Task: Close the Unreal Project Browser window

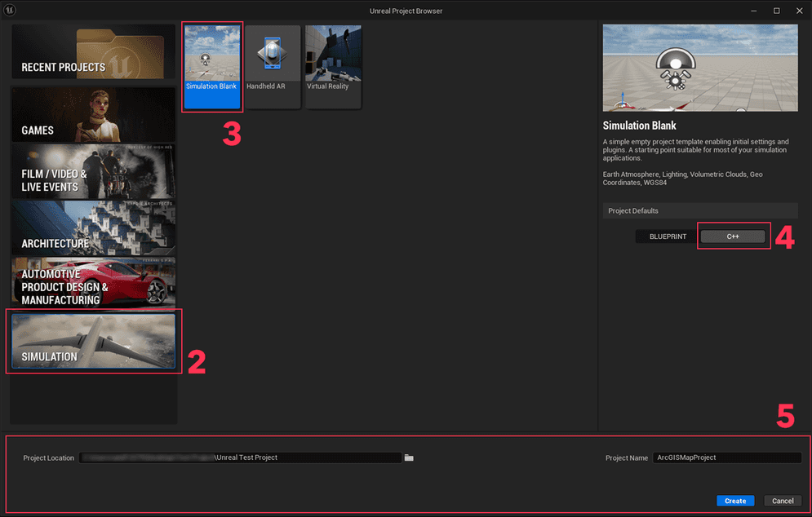Action: [x=800, y=11]
